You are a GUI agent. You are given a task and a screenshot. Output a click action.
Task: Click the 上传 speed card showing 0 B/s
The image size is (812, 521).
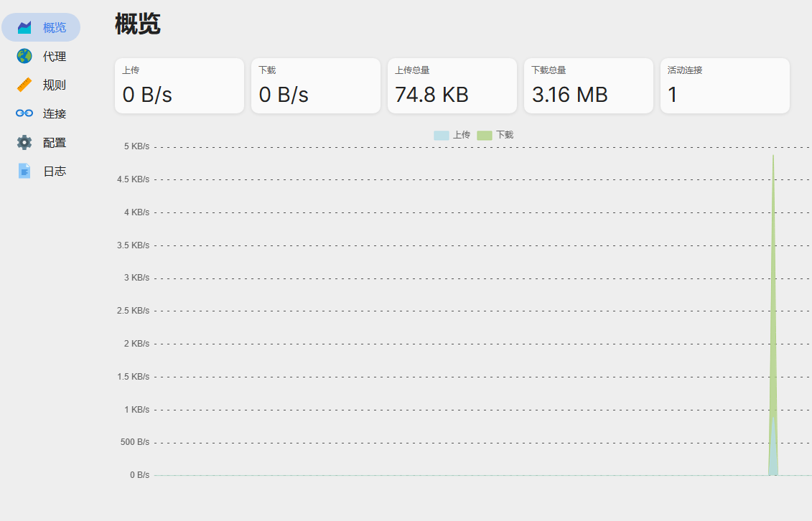click(179, 85)
